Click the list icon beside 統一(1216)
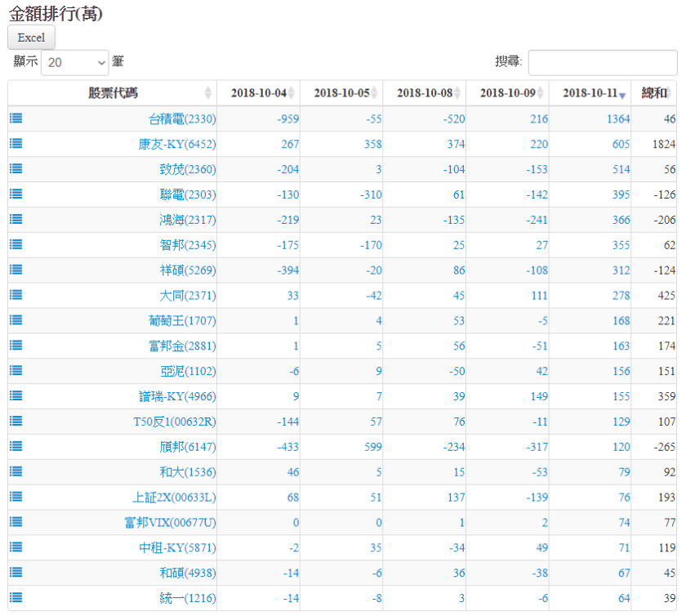The image size is (686, 616). click(x=16, y=597)
